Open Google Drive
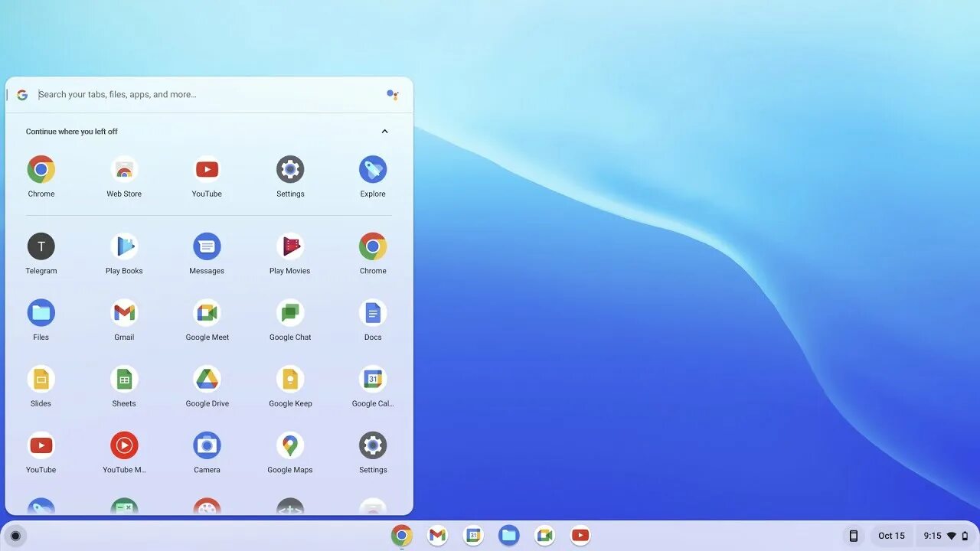Image resolution: width=980 pixels, height=551 pixels. coord(207,380)
